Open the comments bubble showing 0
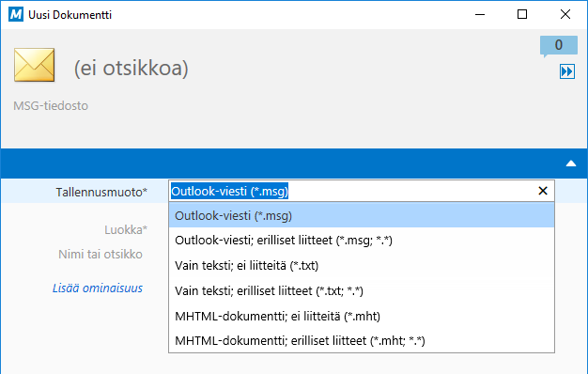This screenshot has width=588, height=374. click(558, 46)
